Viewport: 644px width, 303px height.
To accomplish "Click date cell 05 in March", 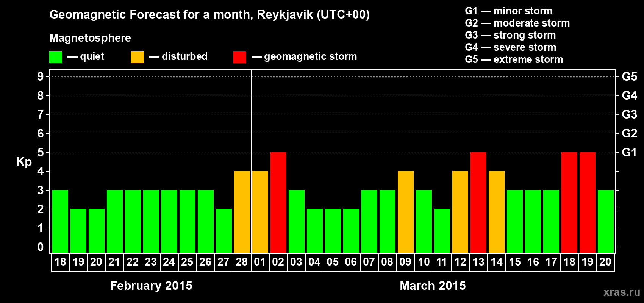I will pos(333,262).
